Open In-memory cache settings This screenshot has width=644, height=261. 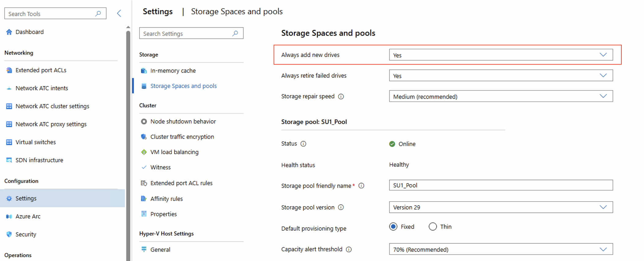pyautogui.click(x=173, y=70)
